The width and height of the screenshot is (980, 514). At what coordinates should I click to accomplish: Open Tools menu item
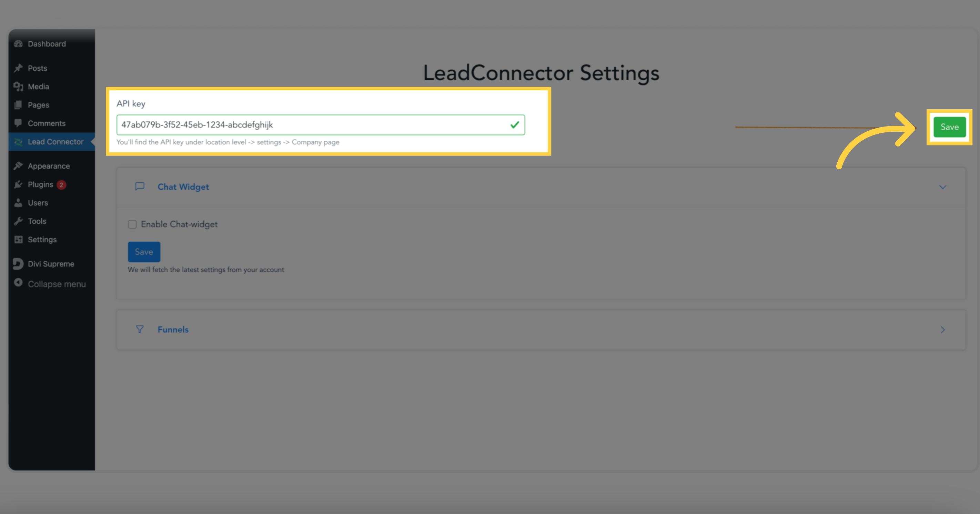coord(52,221)
